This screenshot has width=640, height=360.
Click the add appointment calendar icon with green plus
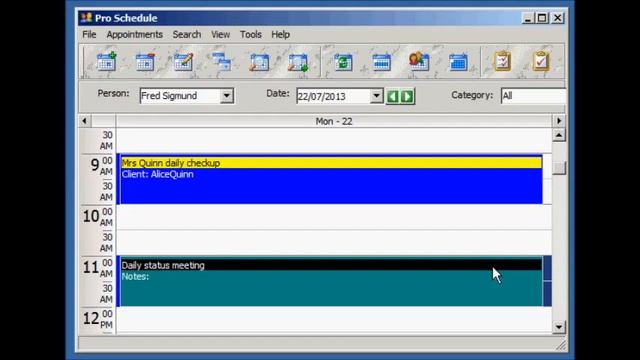pyautogui.click(x=106, y=62)
